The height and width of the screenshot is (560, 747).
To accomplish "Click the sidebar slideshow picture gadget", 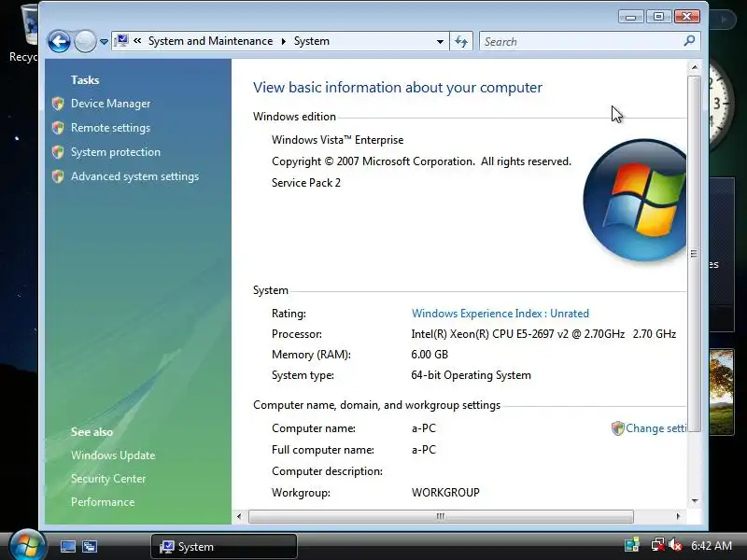I will point(721,392).
